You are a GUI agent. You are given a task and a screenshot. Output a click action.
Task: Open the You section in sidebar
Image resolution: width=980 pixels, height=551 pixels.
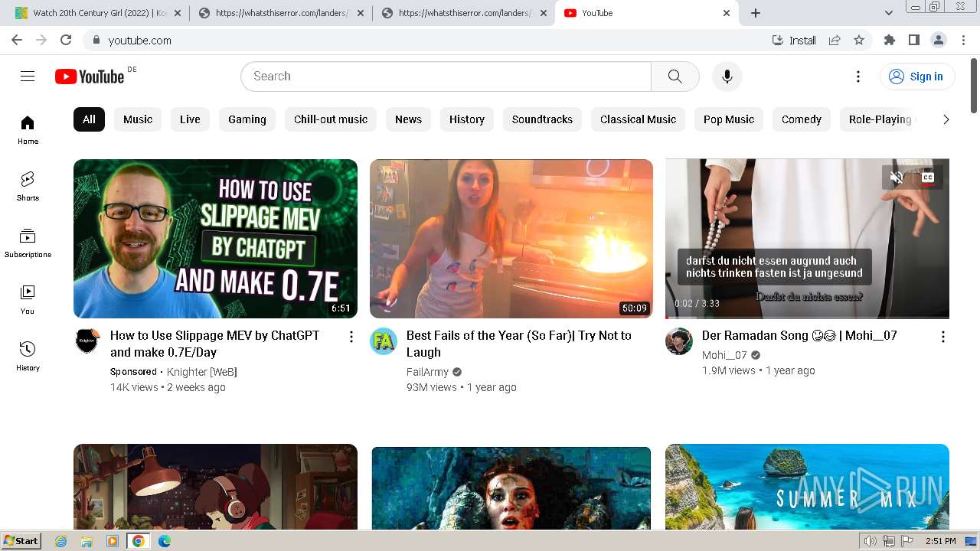tap(28, 300)
